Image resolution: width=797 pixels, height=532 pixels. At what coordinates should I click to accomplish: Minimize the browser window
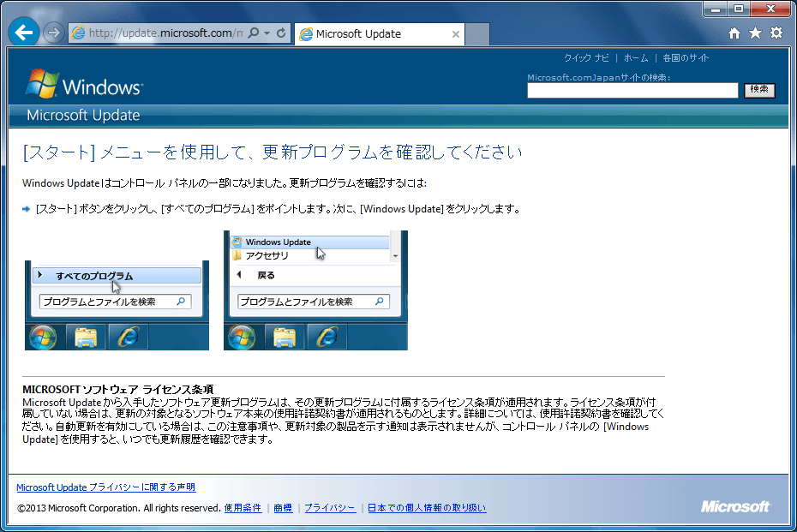(716, 9)
